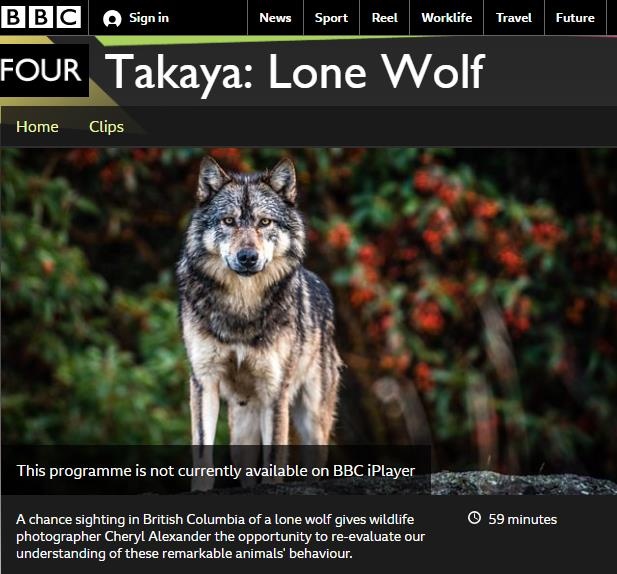This screenshot has width=617, height=574.
Task: Click the iPlayer unavailable notice banner
Action: pyautogui.click(x=216, y=470)
